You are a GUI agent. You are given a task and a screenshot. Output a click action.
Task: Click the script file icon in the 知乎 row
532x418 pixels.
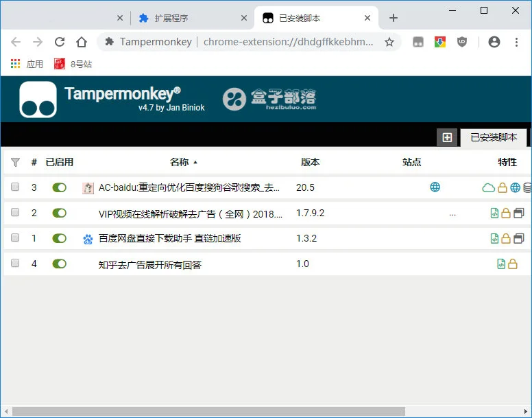pos(501,264)
